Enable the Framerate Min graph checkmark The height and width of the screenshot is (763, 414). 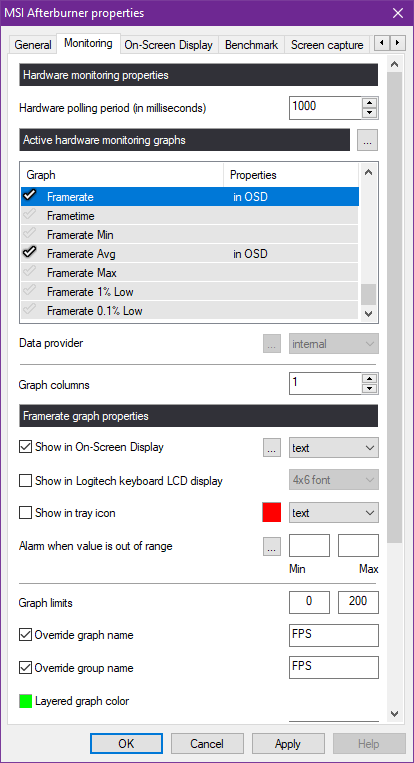point(30,234)
